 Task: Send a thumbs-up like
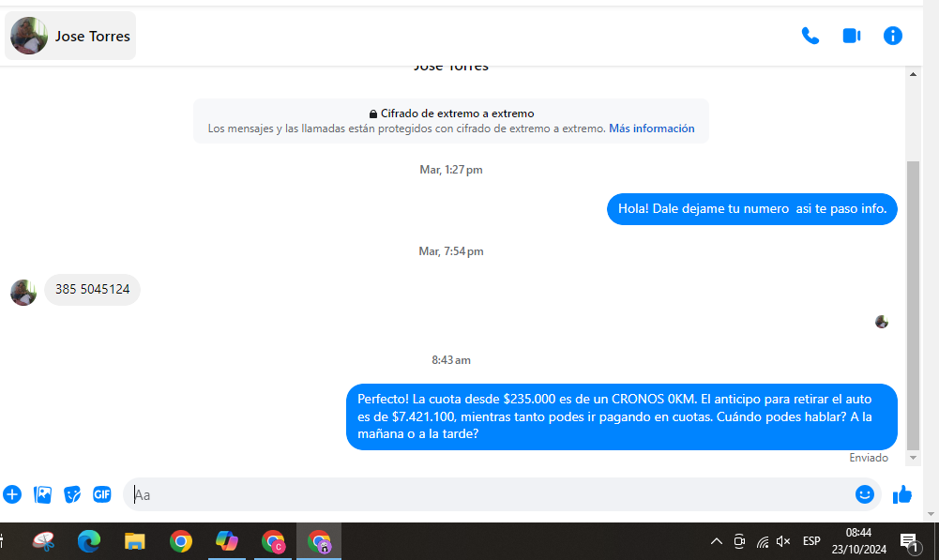pos(902,494)
